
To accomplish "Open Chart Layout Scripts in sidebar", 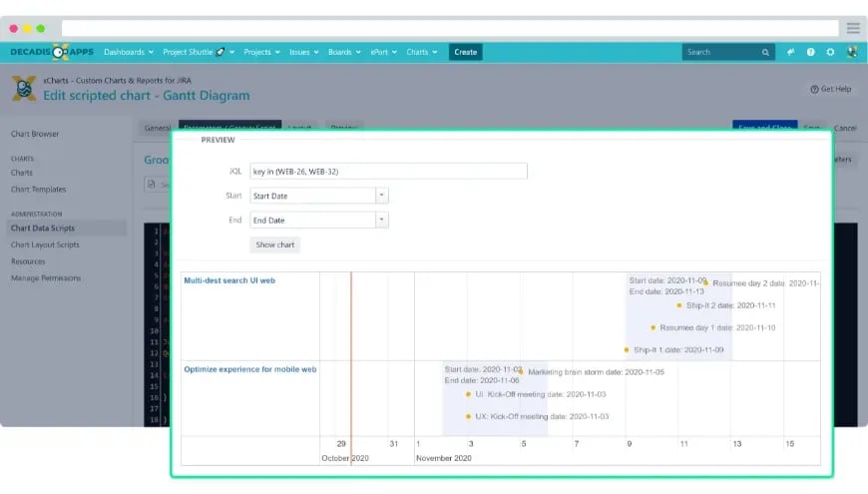I will pyautogui.click(x=45, y=245).
